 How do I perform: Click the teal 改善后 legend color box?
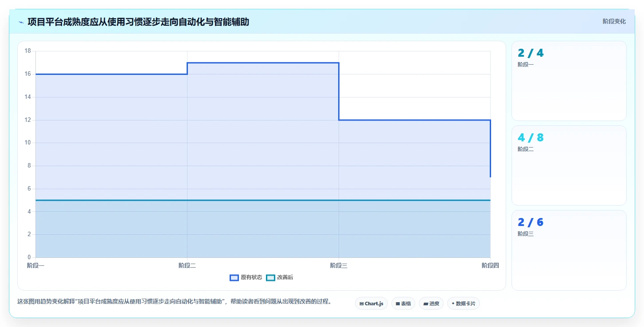(270, 278)
